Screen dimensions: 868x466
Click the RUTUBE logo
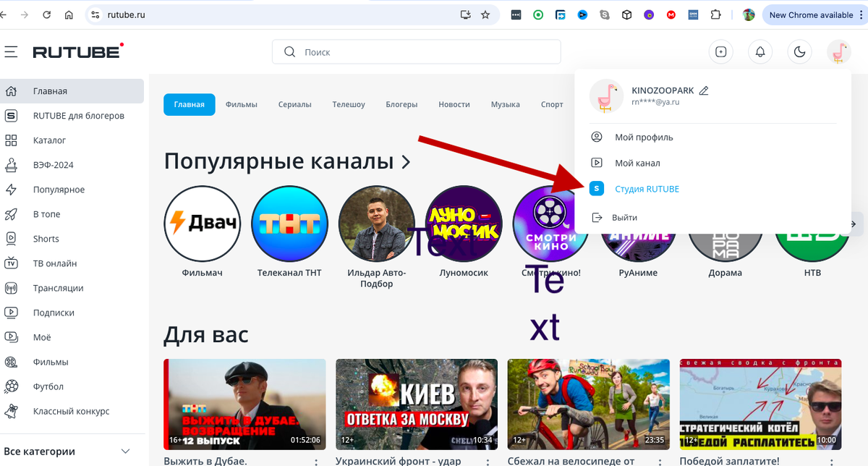pos(78,51)
